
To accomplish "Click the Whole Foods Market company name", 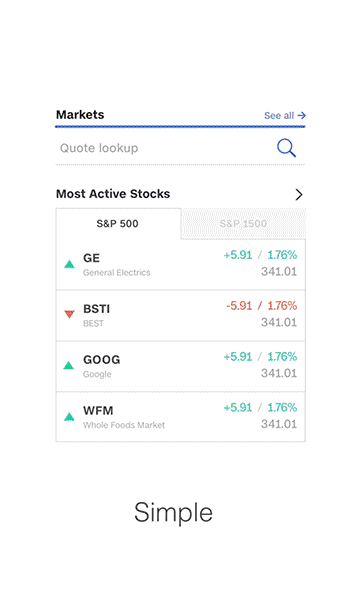I will [124, 425].
